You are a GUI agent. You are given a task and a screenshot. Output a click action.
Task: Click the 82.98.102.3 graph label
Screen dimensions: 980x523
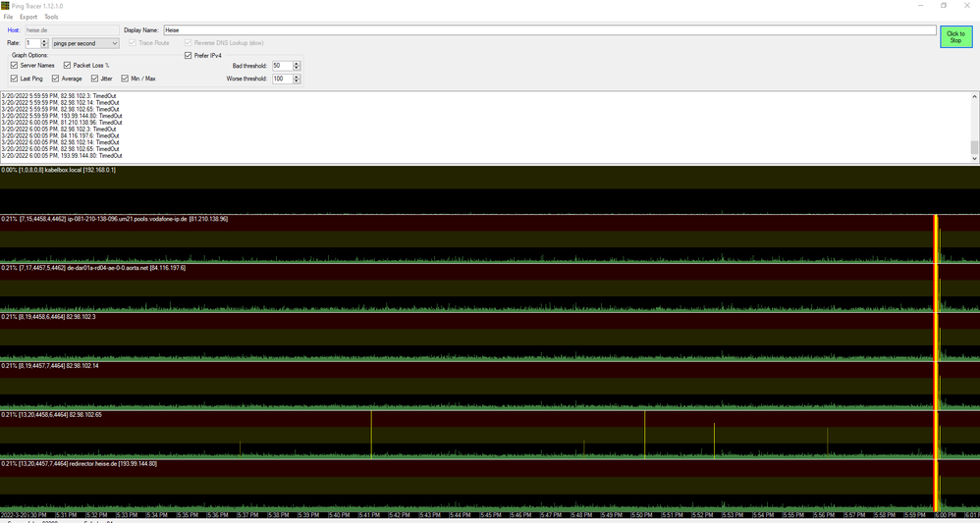[49, 317]
